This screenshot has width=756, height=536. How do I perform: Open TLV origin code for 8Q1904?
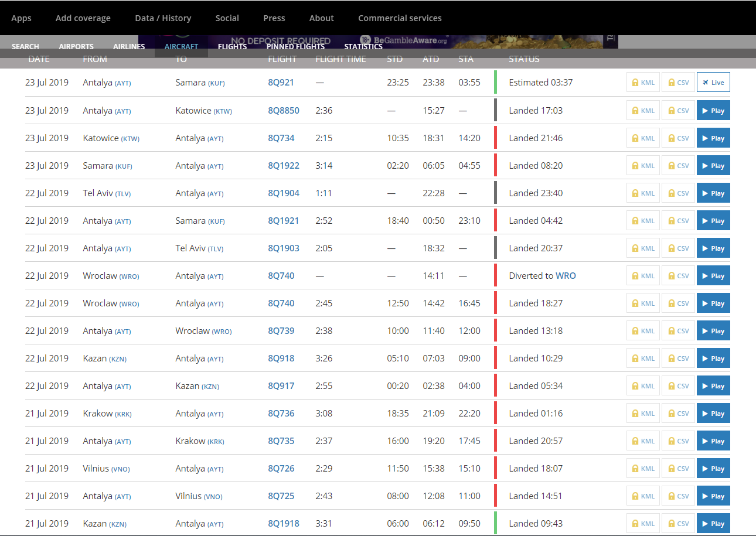pos(122,194)
